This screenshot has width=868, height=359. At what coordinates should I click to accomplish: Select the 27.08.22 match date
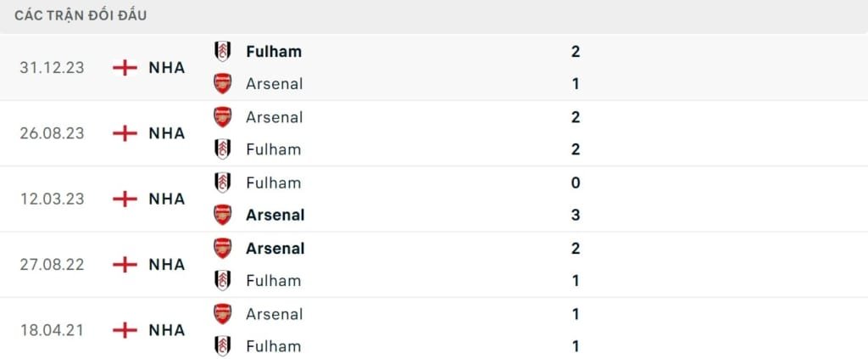(52, 265)
